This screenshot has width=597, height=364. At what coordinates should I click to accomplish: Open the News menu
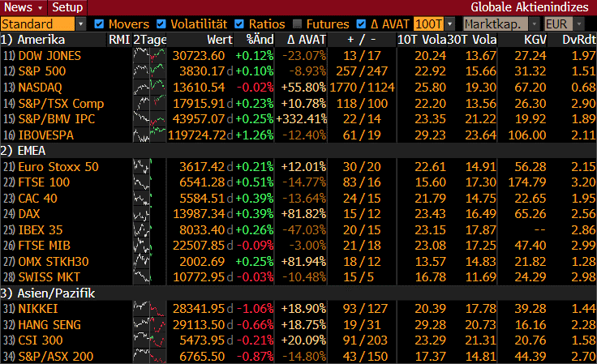23,7
